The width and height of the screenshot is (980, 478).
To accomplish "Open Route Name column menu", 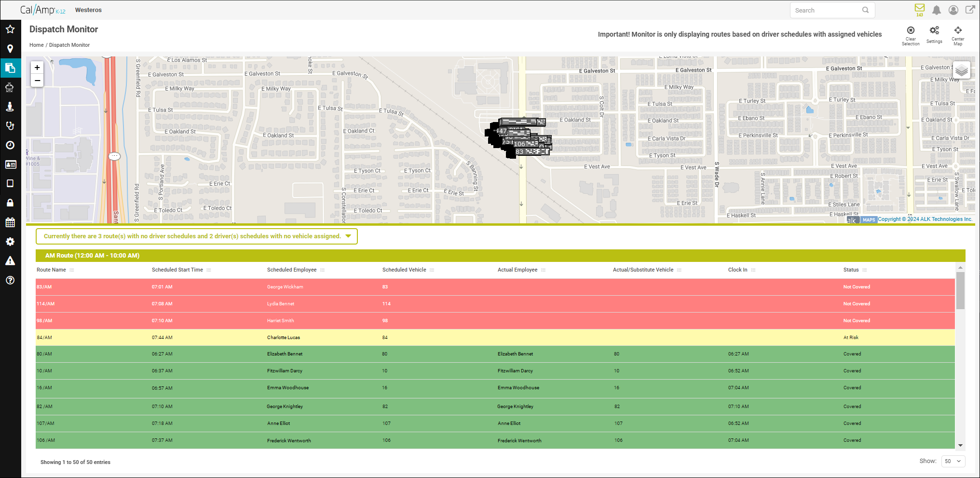I will tap(72, 270).
